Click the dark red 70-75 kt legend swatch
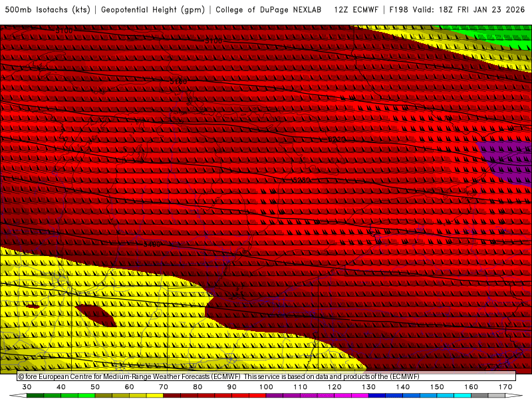532x399 pixels. (172, 396)
